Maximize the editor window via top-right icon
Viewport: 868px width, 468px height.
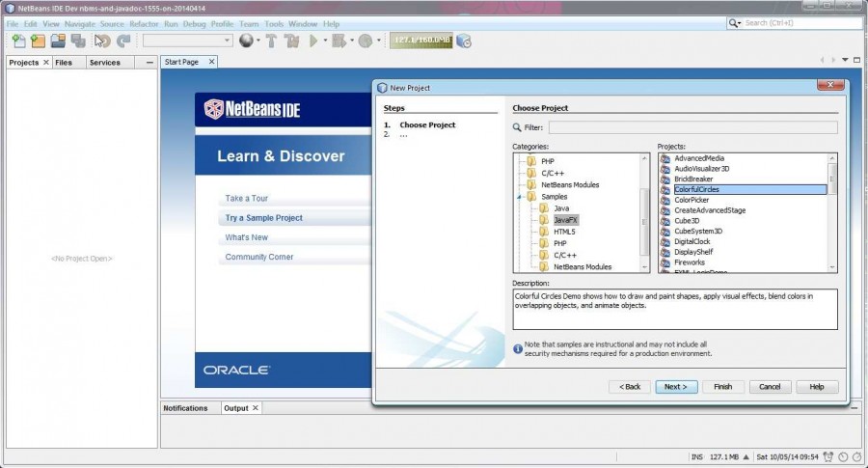[857, 60]
